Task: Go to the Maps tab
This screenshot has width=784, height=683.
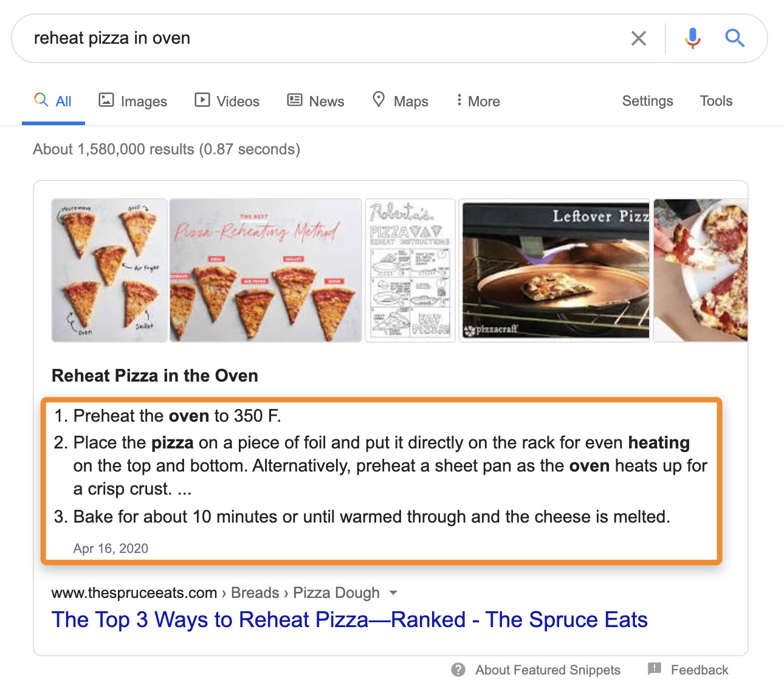Action: tap(401, 101)
